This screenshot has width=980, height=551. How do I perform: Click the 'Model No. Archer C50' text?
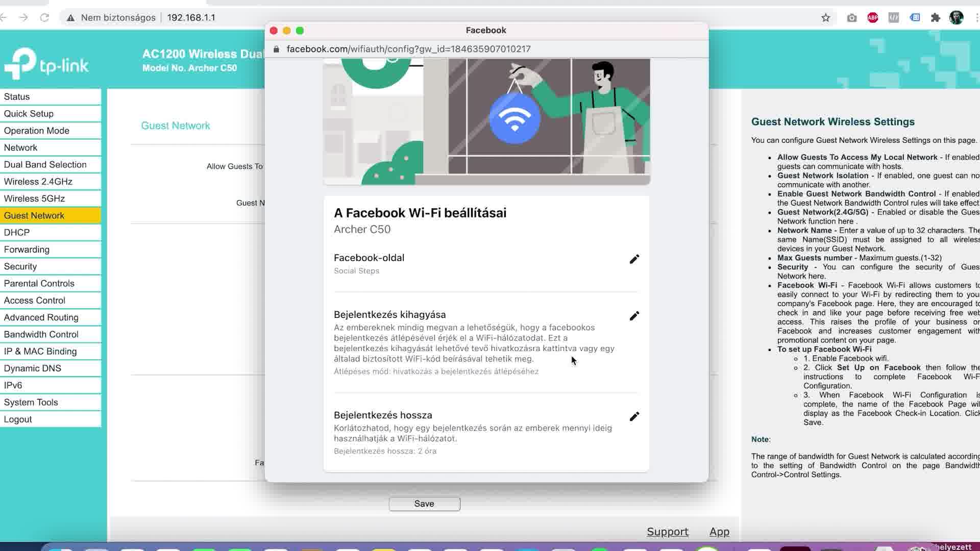189,68
